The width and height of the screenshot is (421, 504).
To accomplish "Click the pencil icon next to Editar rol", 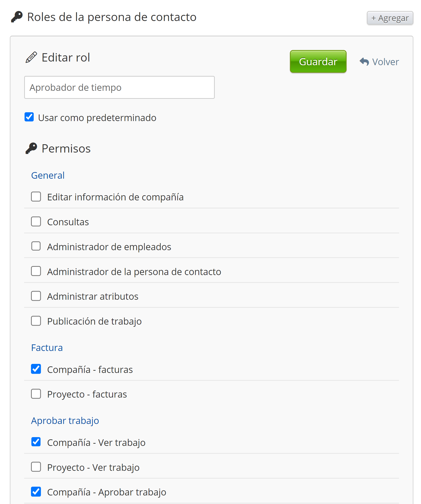I will 31,57.
